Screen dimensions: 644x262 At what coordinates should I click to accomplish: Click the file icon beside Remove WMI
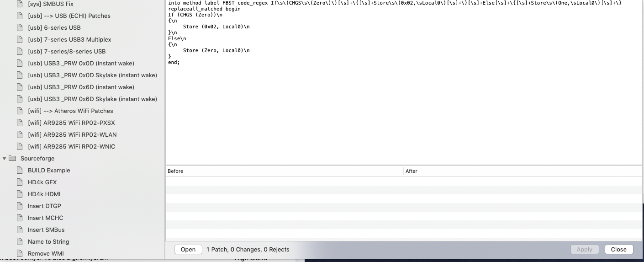point(19,253)
